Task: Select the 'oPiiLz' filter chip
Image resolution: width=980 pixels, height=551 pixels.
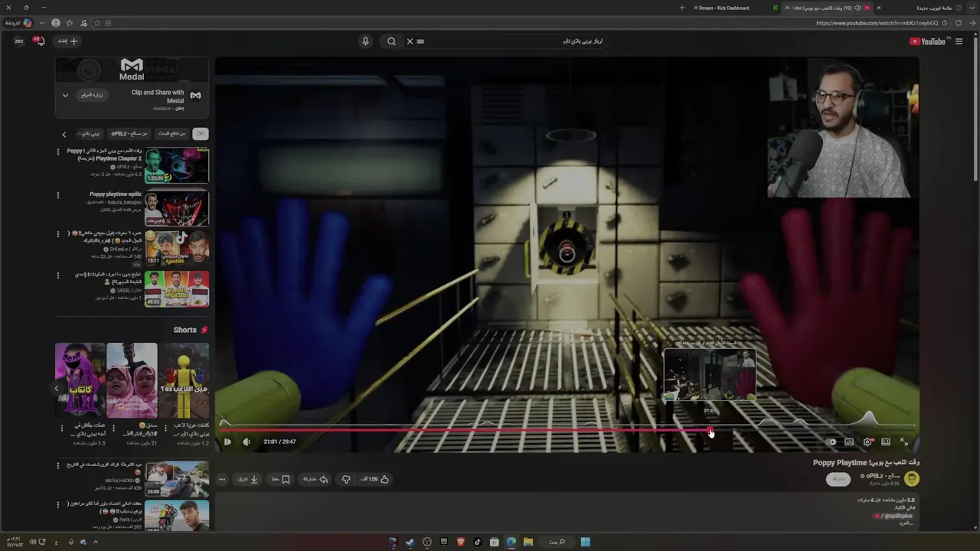Action: tap(129, 133)
